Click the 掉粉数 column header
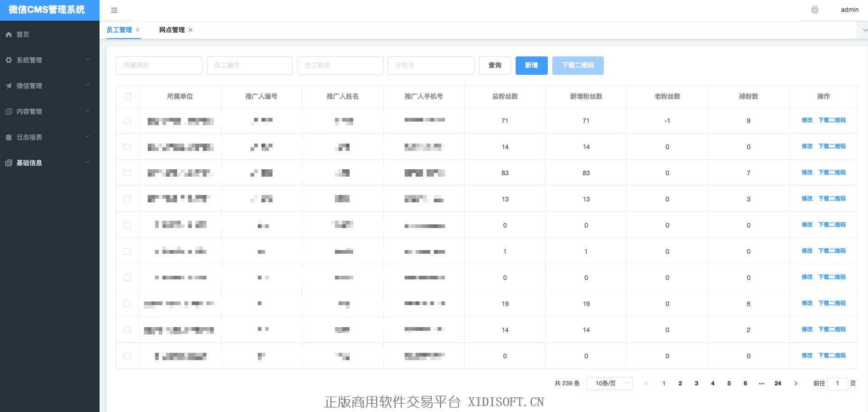 coord(749,96)
